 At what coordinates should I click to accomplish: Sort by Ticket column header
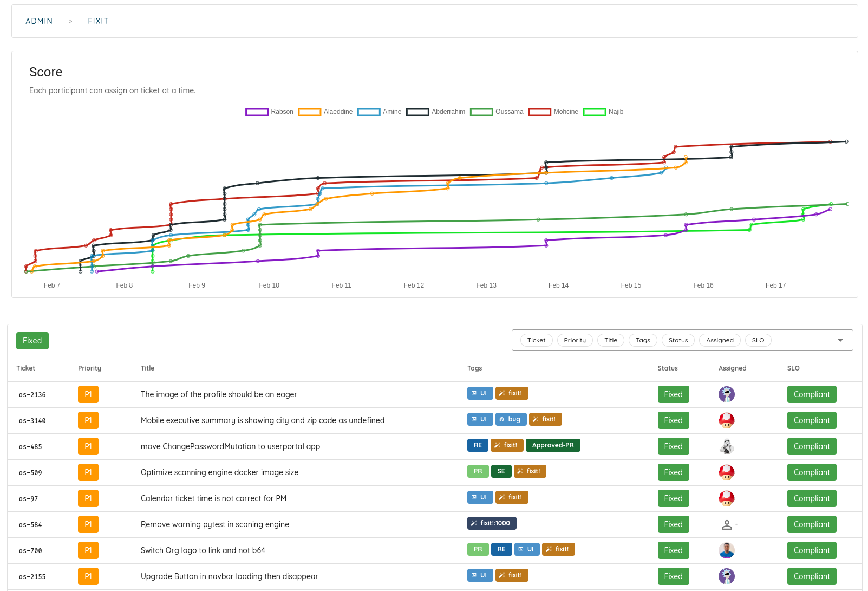25,368
